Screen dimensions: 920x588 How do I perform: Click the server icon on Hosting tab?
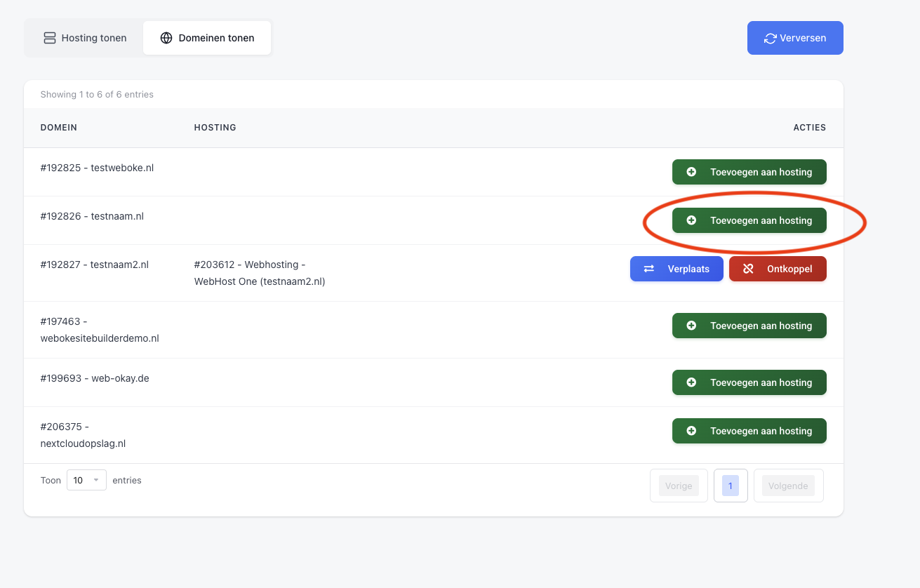50,38
